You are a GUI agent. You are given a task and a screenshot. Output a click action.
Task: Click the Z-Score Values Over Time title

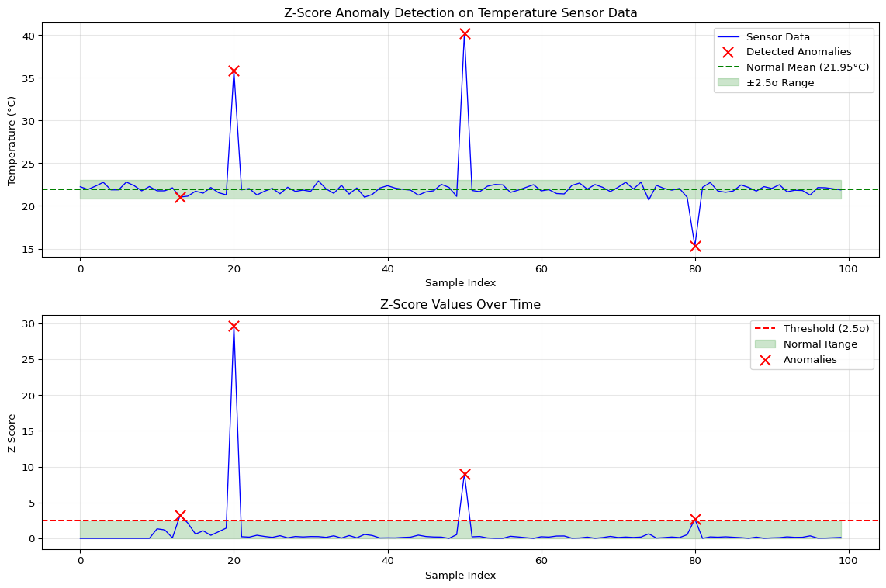[x=460, y=305]
